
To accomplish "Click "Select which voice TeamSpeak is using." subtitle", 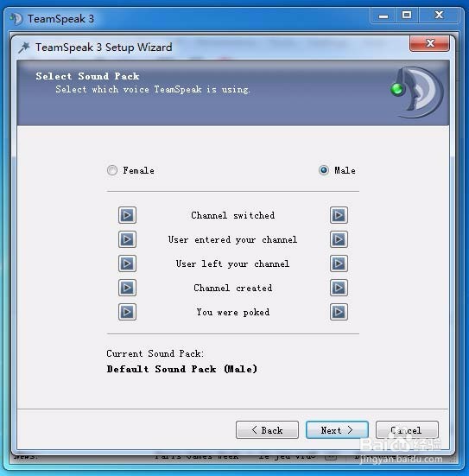I will coord(153,90).
